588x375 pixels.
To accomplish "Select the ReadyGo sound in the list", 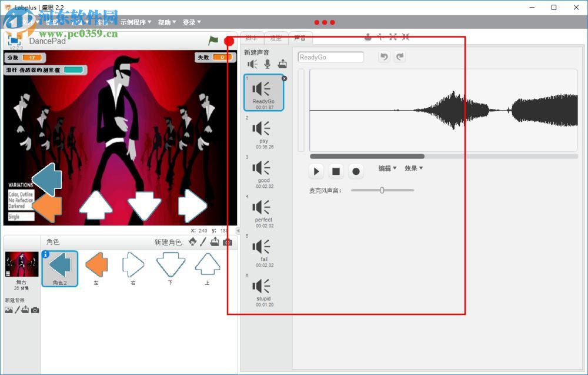I will (x=263, y=92).
